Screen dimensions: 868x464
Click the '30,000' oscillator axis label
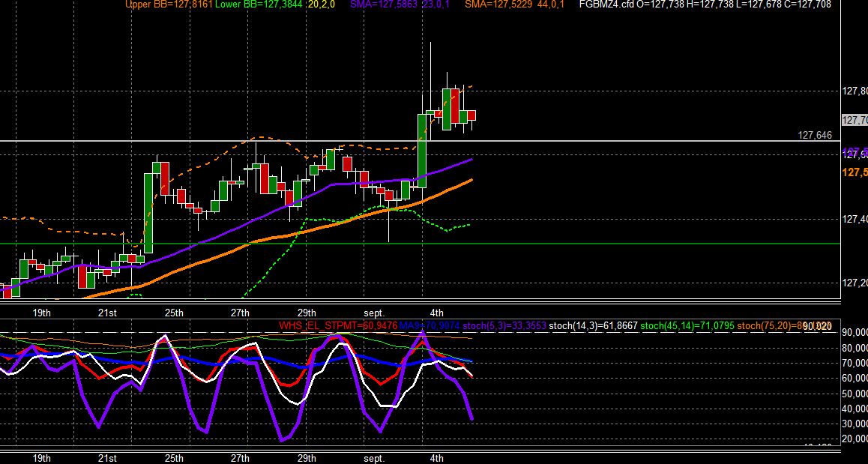[x=855, y=424]
